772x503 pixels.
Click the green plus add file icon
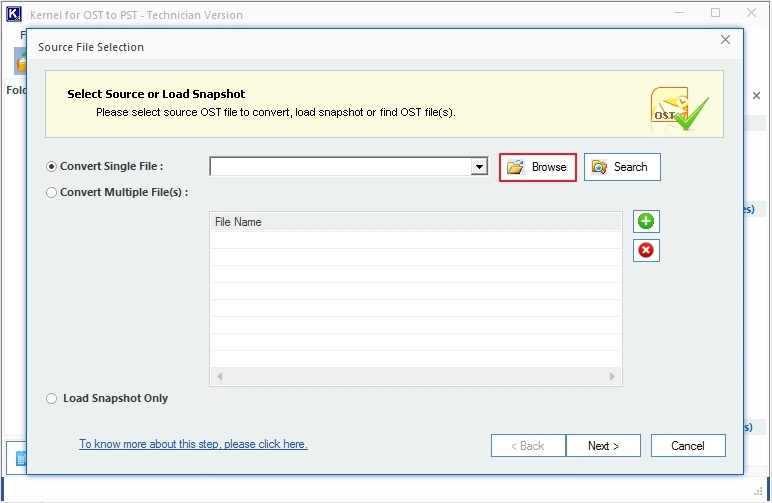pos(646,221)
